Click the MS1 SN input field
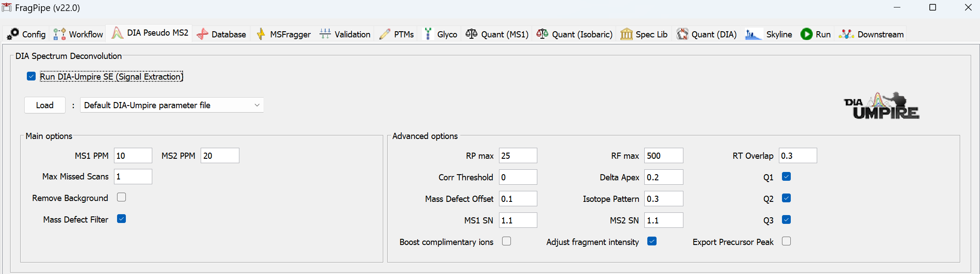This screenshot has width=980, height=274. click(518, 220)
